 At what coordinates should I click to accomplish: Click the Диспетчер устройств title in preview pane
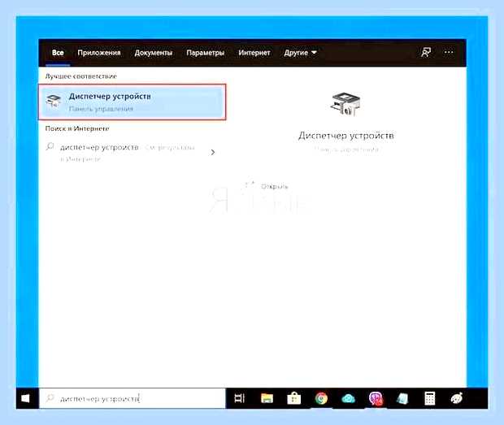[346, 136]
